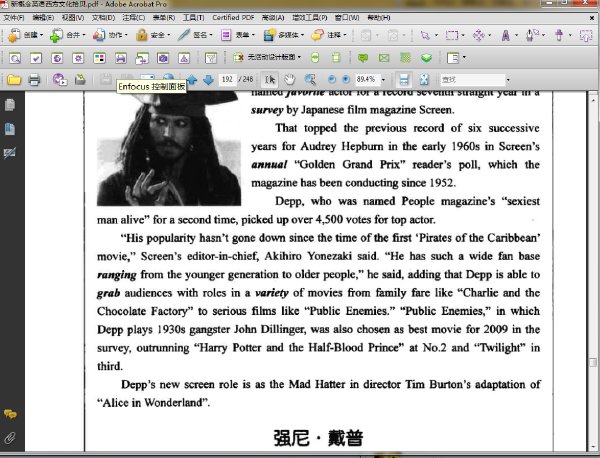Open the bookmarks panel in left sidebar
The width and height of the screenshot is (600, 458).
[x=10, y=129]
